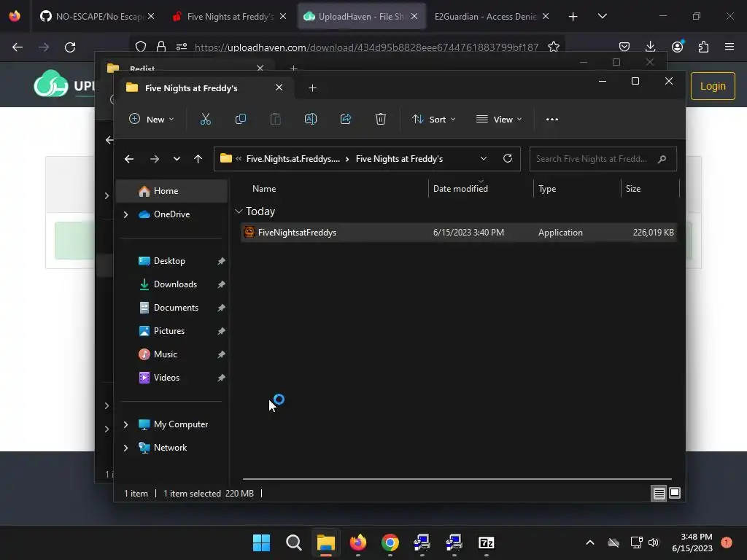Switch to details view layout icon
Viewport: 747px width, 560px height.
659,494
